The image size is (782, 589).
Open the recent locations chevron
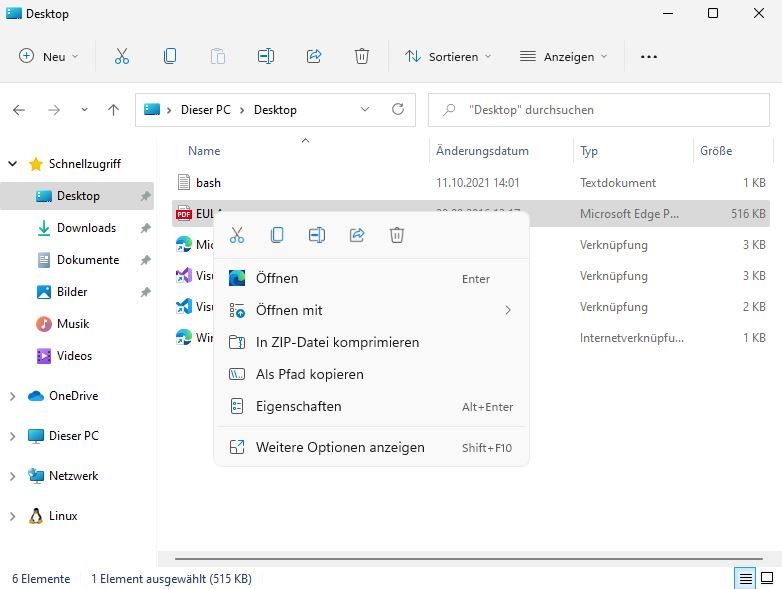point(84,110)
